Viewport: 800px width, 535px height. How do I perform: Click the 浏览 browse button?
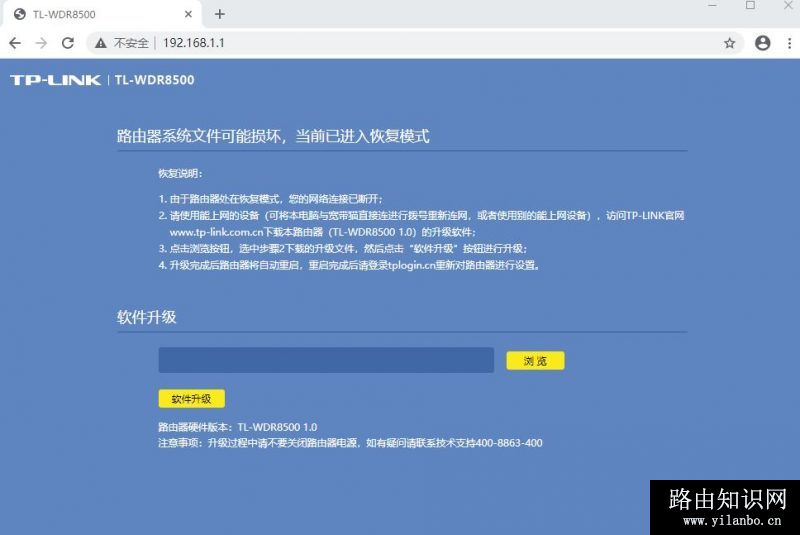click(535, 361)
